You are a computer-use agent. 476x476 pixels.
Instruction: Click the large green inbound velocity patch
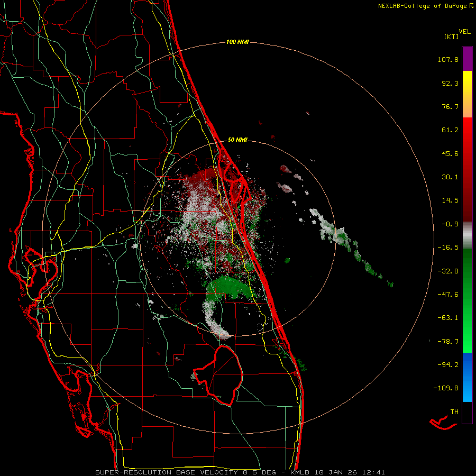pyautogui.click(x=231, y=287)
